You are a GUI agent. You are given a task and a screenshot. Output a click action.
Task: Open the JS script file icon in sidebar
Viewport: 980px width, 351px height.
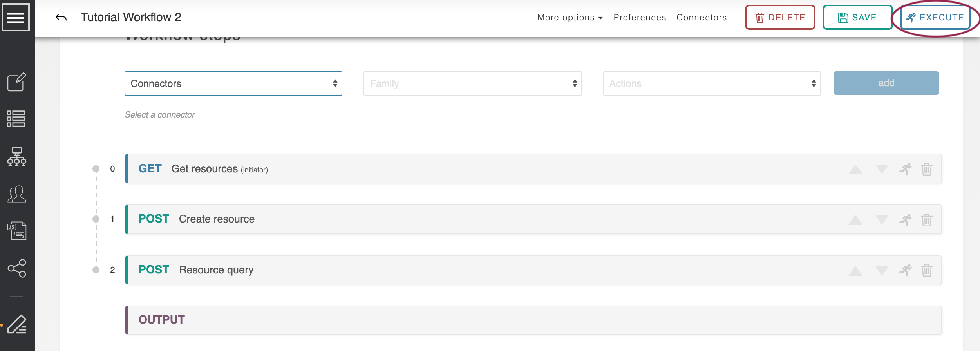click(16, 231)
